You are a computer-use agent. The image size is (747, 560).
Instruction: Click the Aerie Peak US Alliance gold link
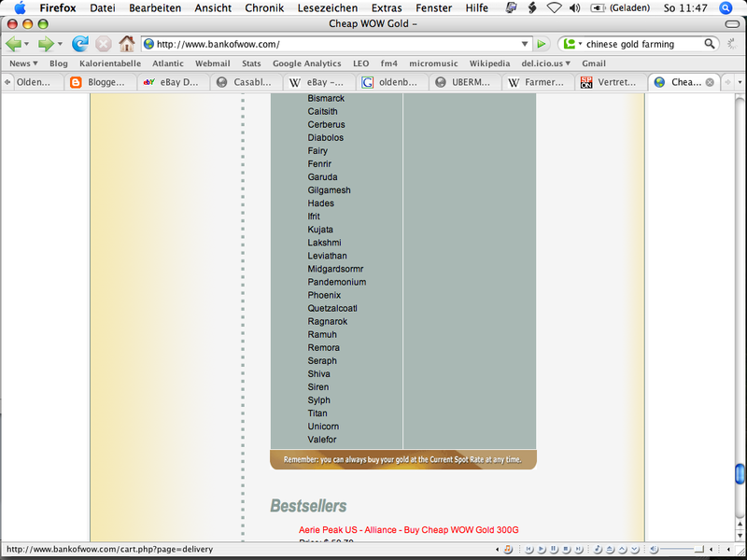(x=408, y=529)
